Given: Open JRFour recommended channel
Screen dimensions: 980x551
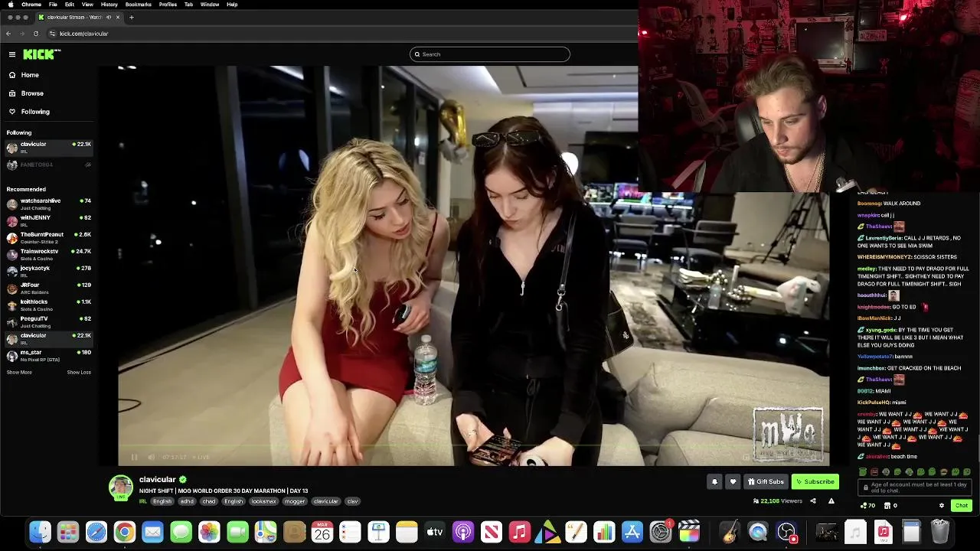Looking at the screenshot, I should [x=49, y=288].
